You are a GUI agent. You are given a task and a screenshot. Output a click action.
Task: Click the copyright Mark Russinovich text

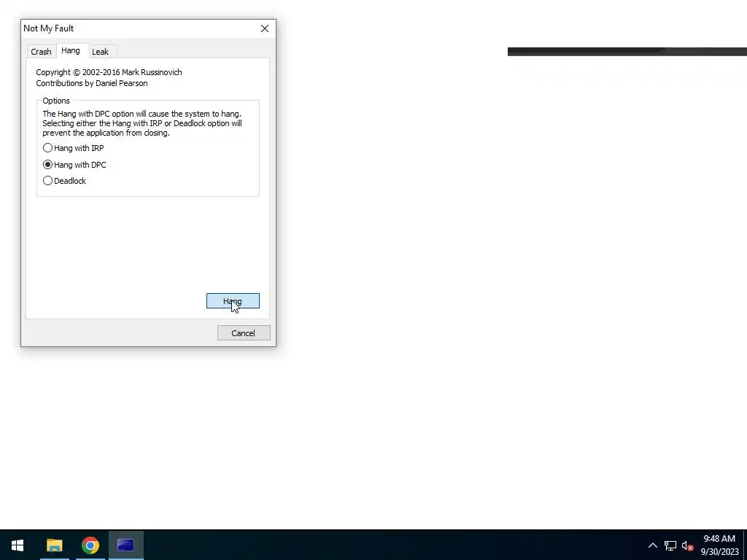click(109, 72)
